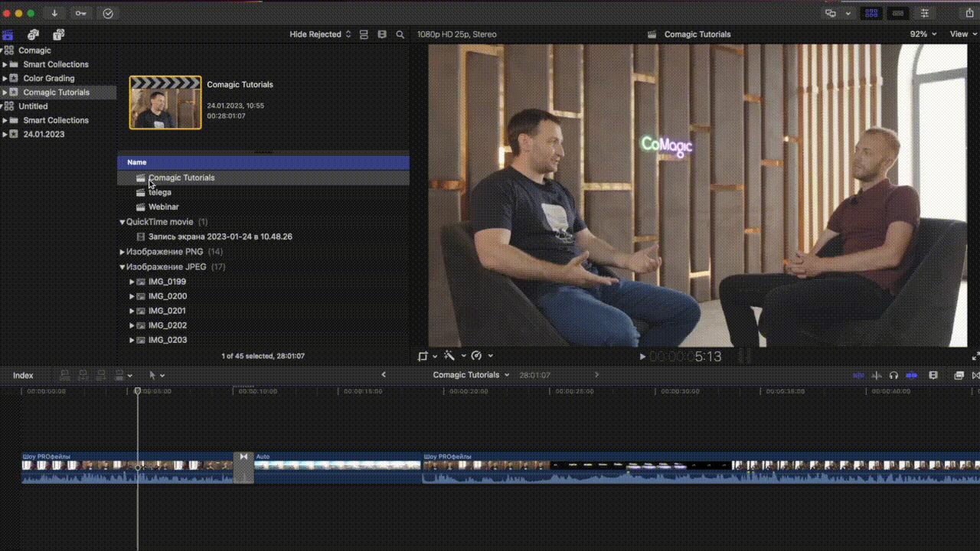
Task: Collapse the Изображение JPEG group
Action: [122, 267]
